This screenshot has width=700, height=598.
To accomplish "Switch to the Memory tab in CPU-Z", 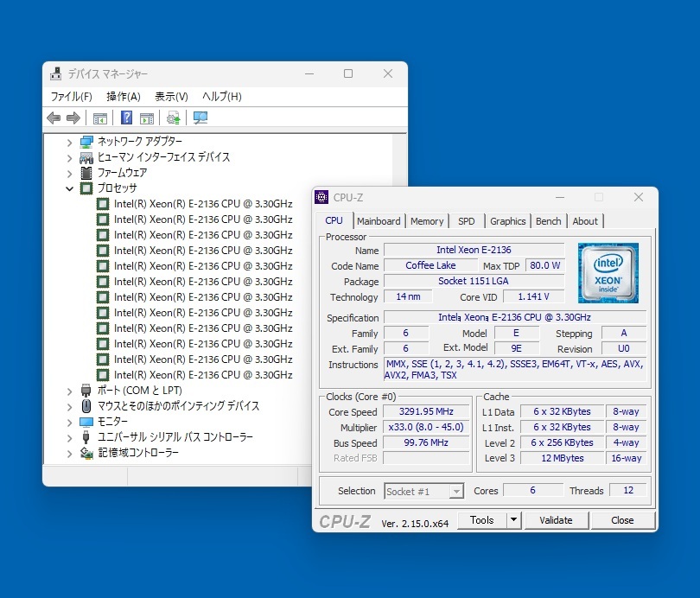I will [x=427, y=221].
